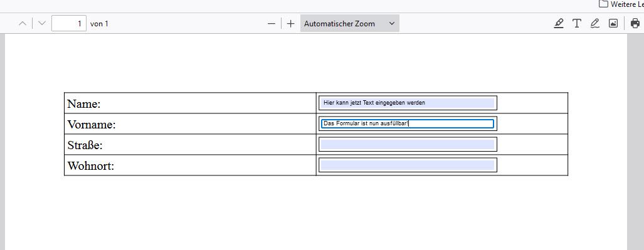The image size is (644, 250).
Task: Select the add image tool
Action: (613, 23)
